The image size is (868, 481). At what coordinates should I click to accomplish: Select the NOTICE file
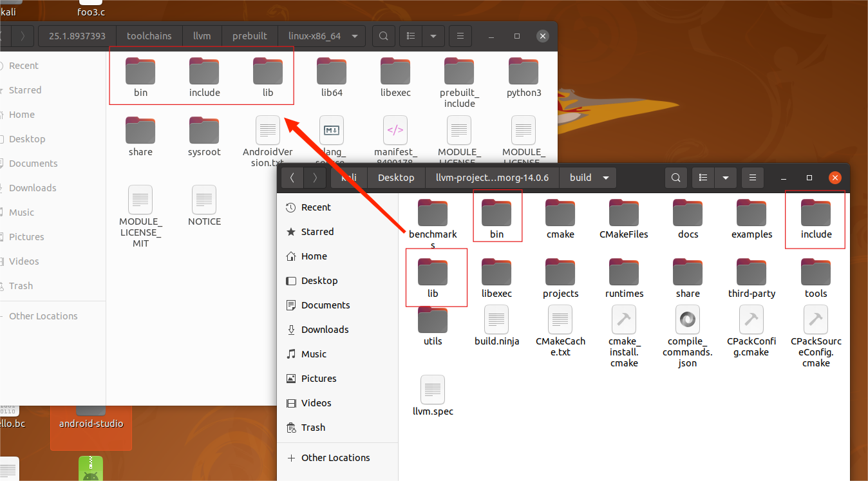[x=204, y=206]
